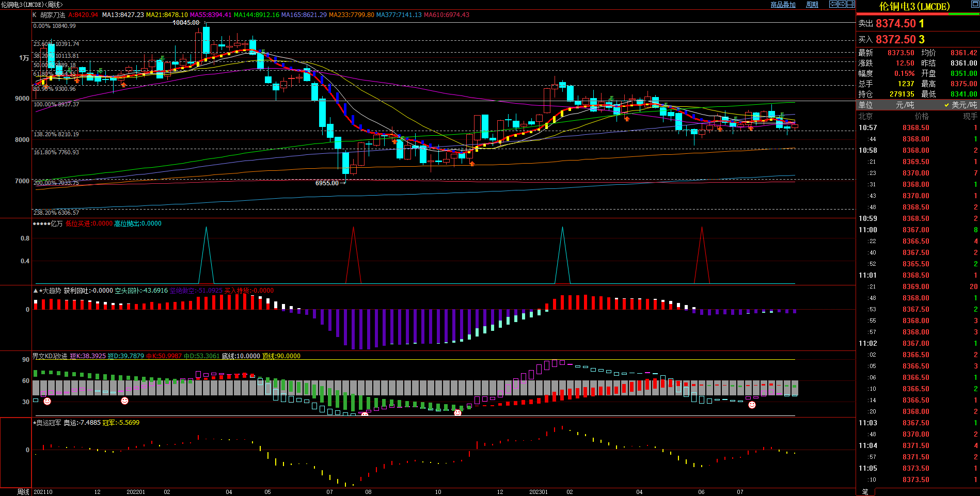The width and height of the screenshot is (980, 496).
Task: Click the 买入 buy price 8372.50
Action: click(895, 40)
